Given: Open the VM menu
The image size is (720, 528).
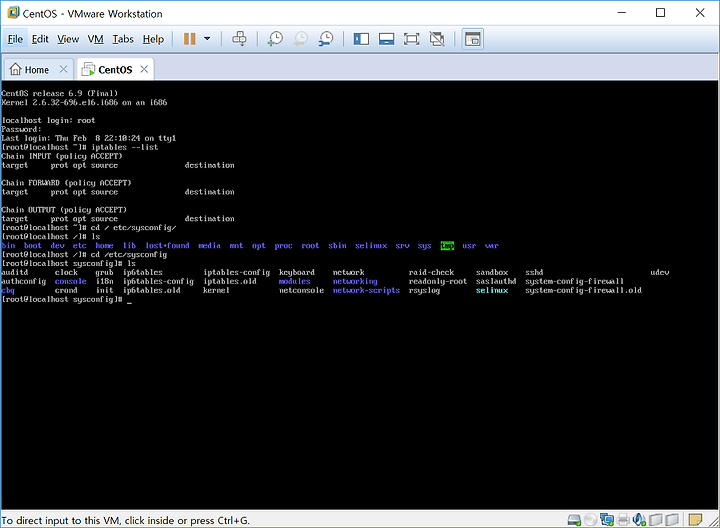Looking at the screenshot, I should pyautogui.click(x=96, y=39).
